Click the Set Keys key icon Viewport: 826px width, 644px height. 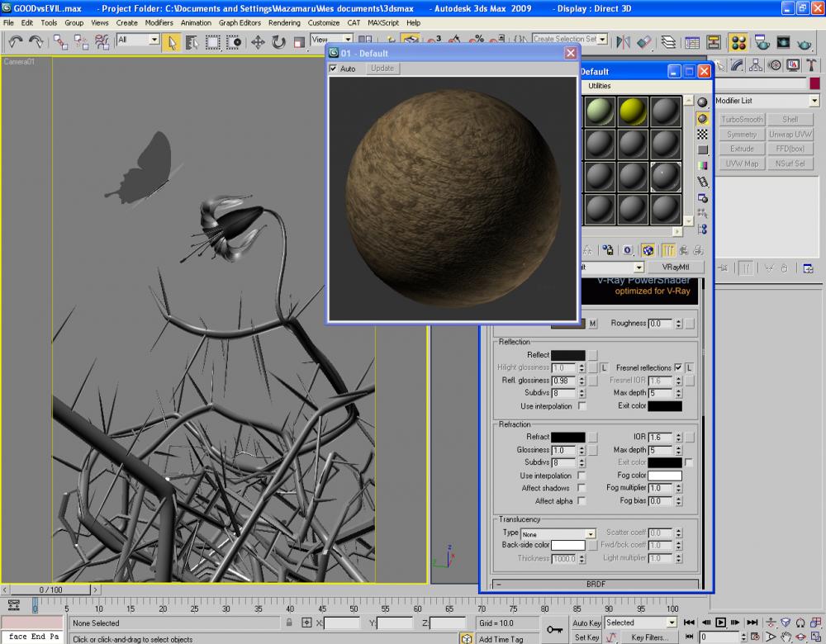[556, 629]
